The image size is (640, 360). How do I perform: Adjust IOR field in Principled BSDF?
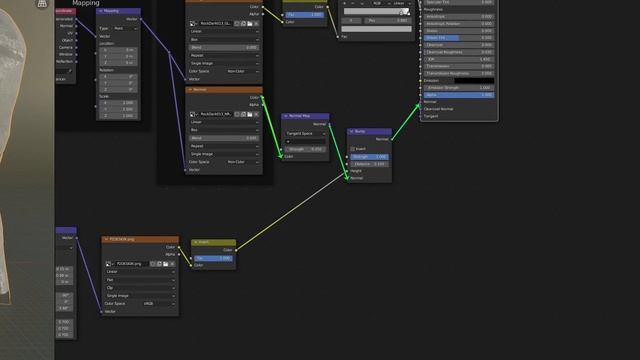[459, 59]
